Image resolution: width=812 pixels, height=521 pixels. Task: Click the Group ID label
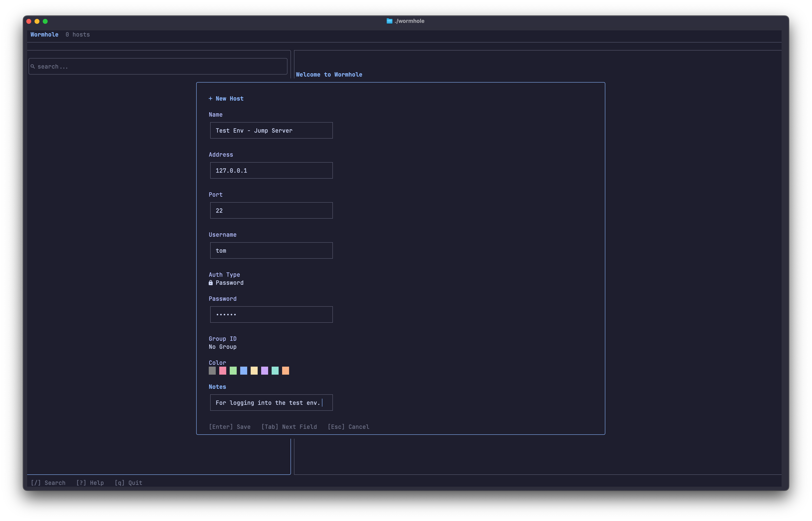click(x=223, y=339)
